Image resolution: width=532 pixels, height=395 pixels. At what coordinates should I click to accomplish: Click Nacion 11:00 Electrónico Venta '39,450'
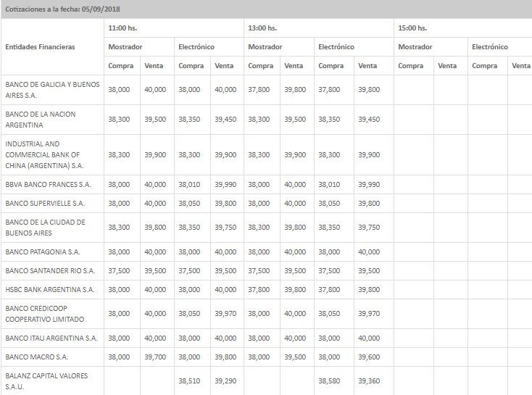pyautogui.click(x=225, y=120)
